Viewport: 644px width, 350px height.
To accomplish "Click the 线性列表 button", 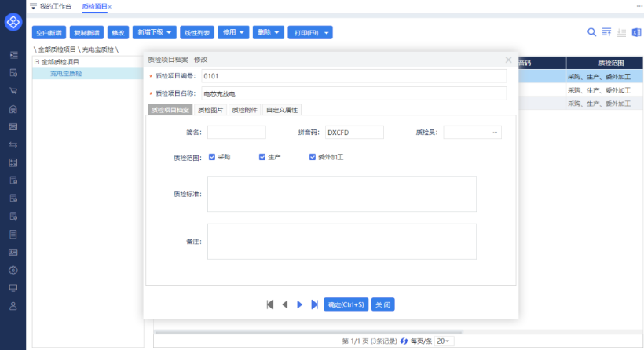I will click(x=197, y=32).
